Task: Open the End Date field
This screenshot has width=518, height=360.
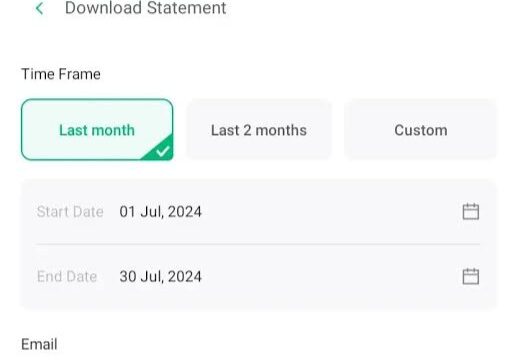Action: coord(258,276)
